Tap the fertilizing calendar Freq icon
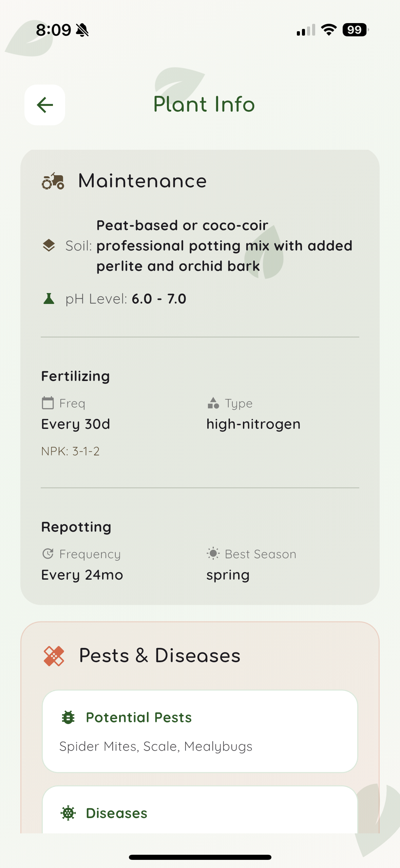The image size is (400, 868). pos(48,403)
